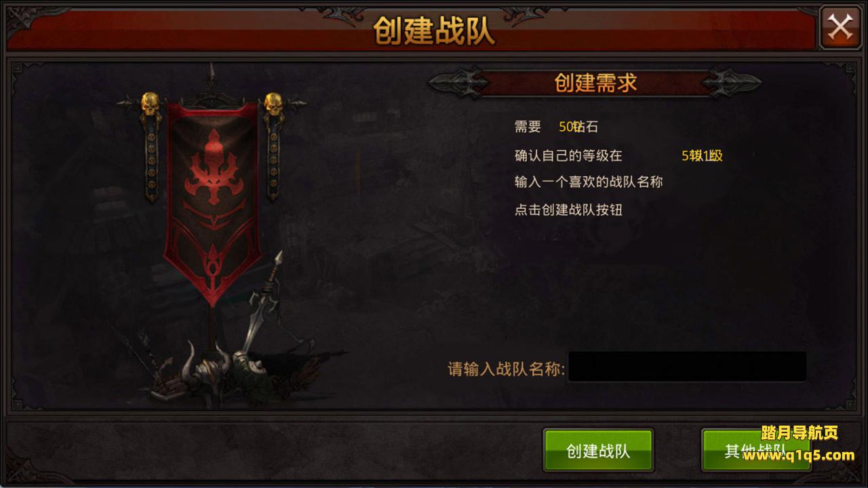Click the left gold skull ornament
This screenshot has width=868, height=488.
click(150, 106)
